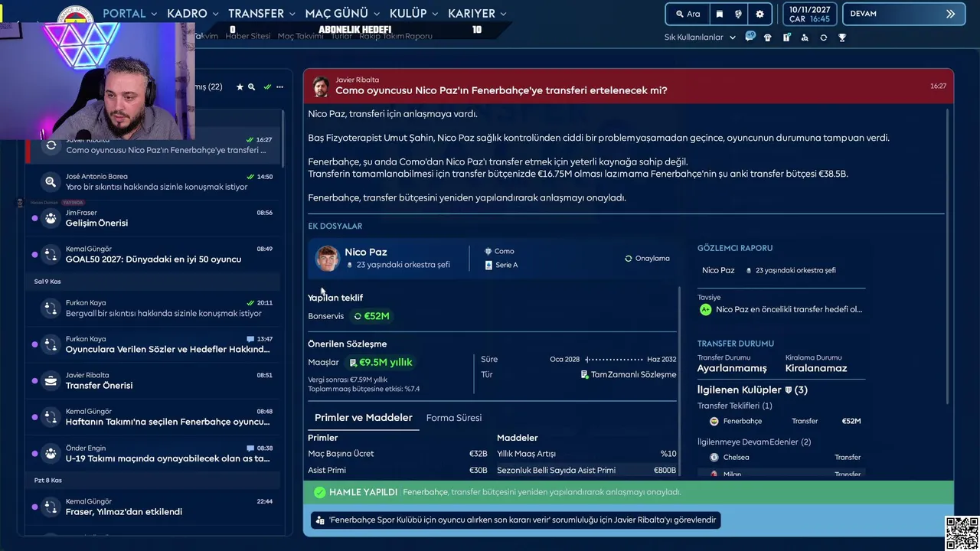
Task: Open the chat bubble +9 notifications icon
Action: pyautogui.click(x=750, y=36)
